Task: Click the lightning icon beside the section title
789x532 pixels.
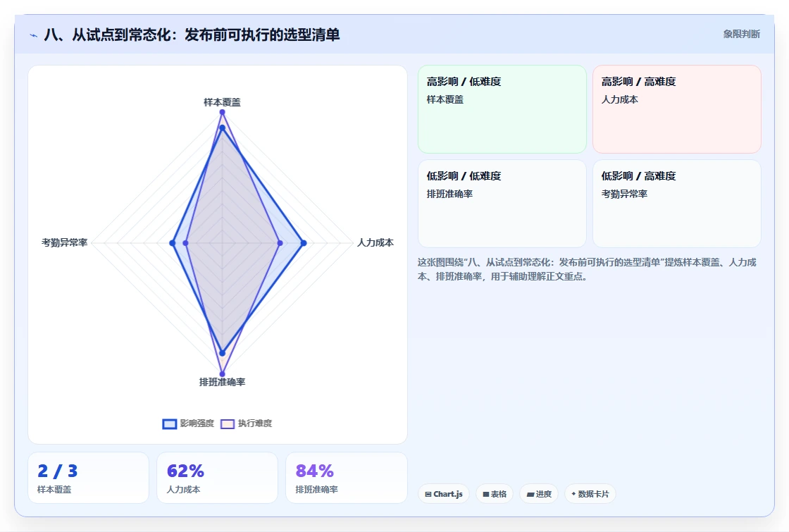Action: pos(34,35)
